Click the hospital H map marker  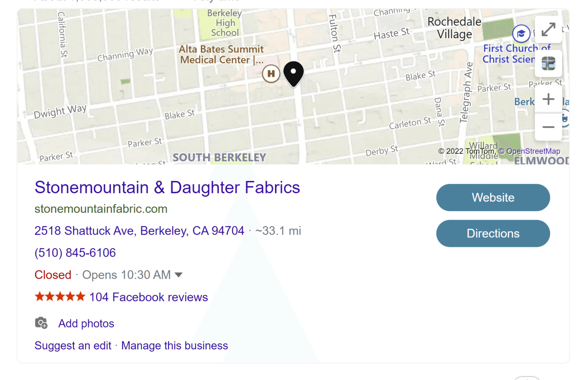coord(271,73)
